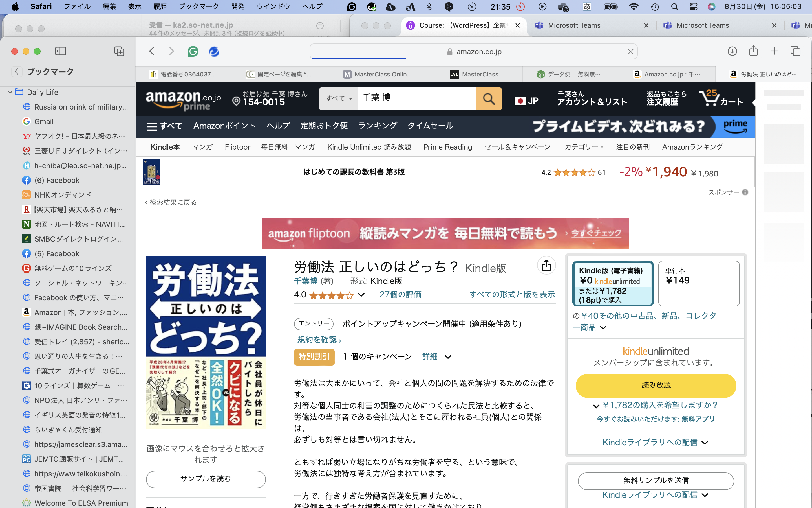Click the sponsor info icon
Screen dimensions: 812x508
pyautogui.click(x=745, y=192)
